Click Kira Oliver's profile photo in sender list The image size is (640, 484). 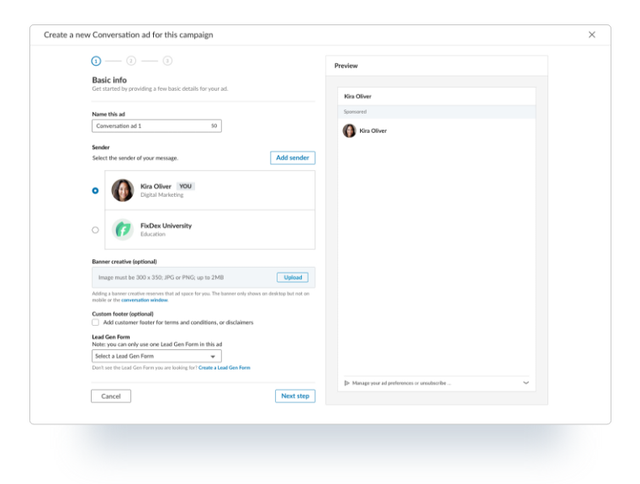pos(123,190)
